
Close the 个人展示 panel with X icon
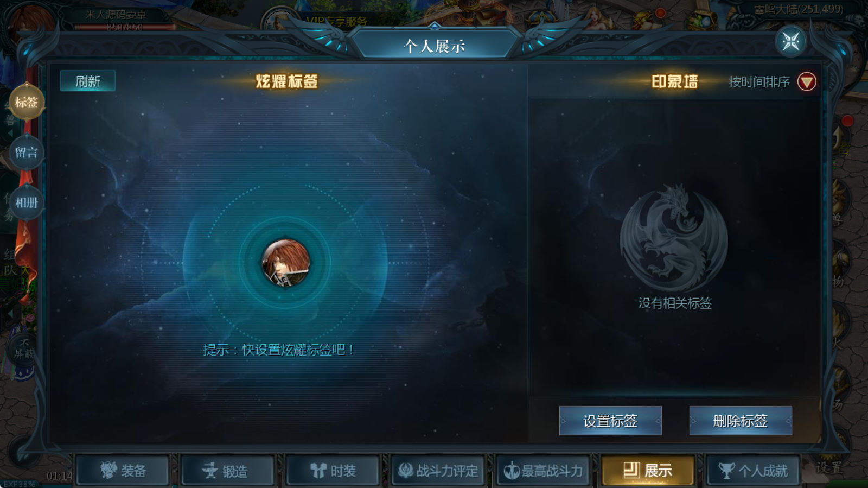tap(790, 41)
